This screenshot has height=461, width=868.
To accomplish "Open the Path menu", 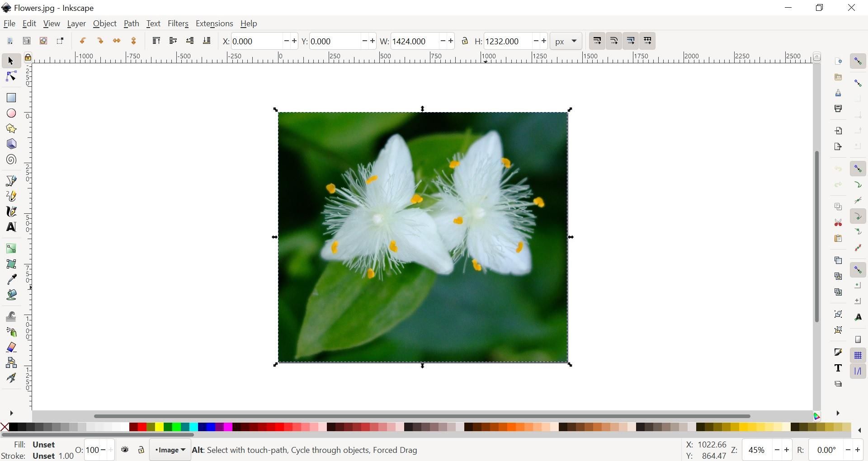I will [131, 24].
